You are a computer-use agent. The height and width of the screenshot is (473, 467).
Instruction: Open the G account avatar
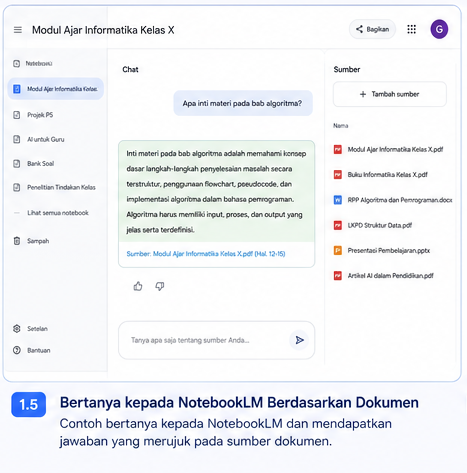click(439, 29)
